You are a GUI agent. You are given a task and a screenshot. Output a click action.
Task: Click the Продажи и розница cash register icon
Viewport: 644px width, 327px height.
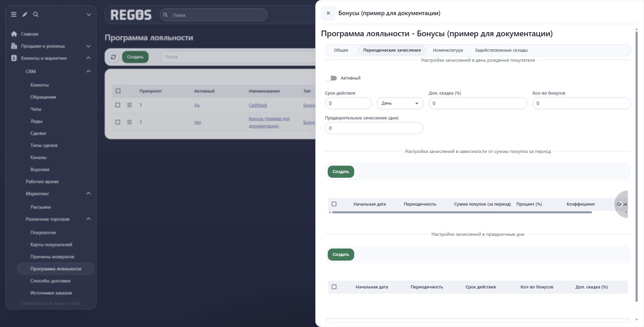[14, 46]
